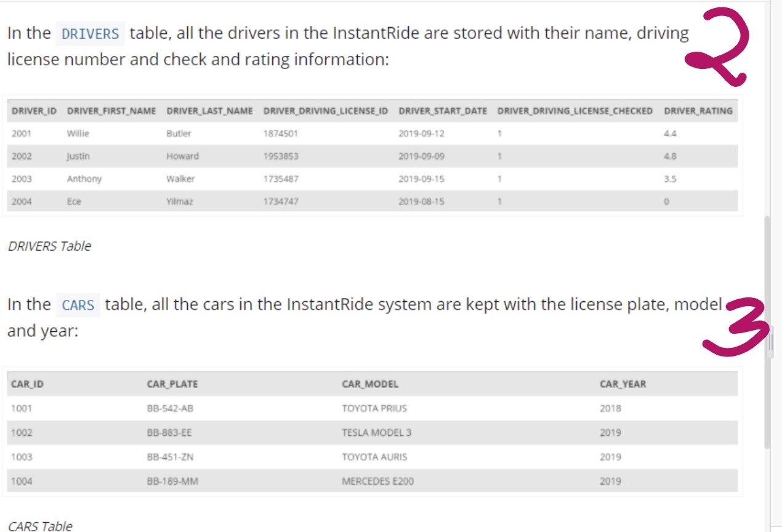Viewport: 782px width, 532px height.
Task: Click the DRIVERS inline code label
Action: click(x=90, y=34)
